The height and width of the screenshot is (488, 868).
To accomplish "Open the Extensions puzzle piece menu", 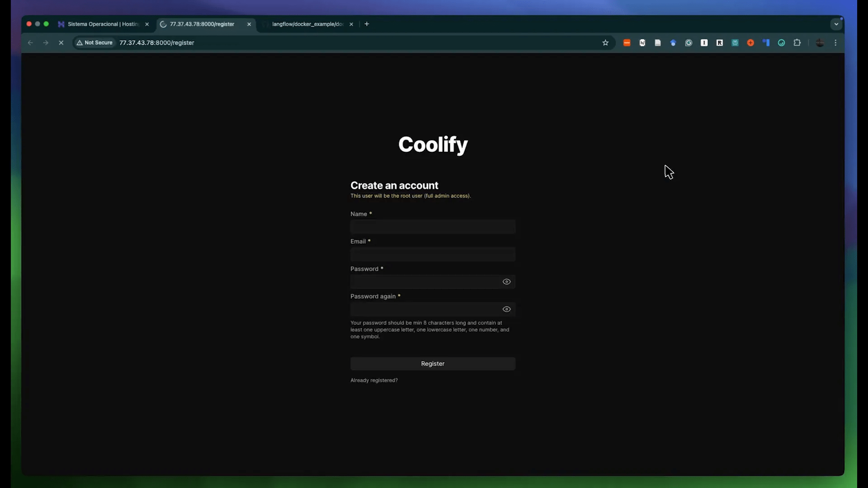I will (x=797, y=42).
